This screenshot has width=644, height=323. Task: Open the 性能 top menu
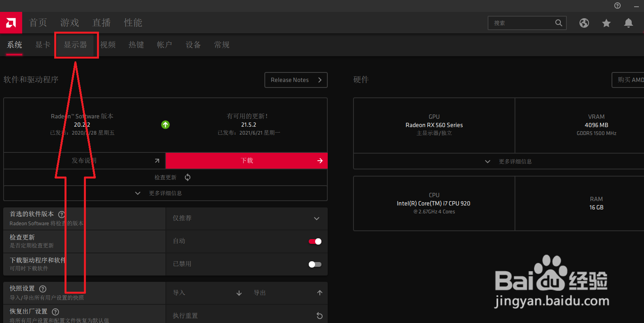pos(133,23)
